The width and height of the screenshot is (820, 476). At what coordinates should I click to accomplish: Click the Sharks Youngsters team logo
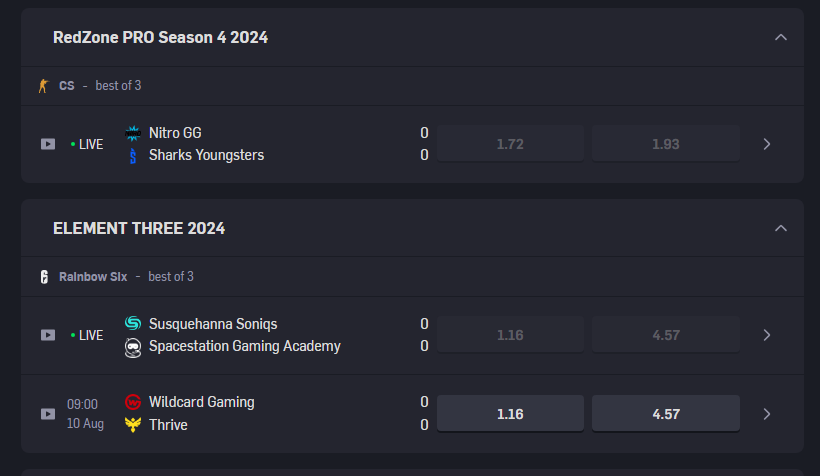[133, 156]
